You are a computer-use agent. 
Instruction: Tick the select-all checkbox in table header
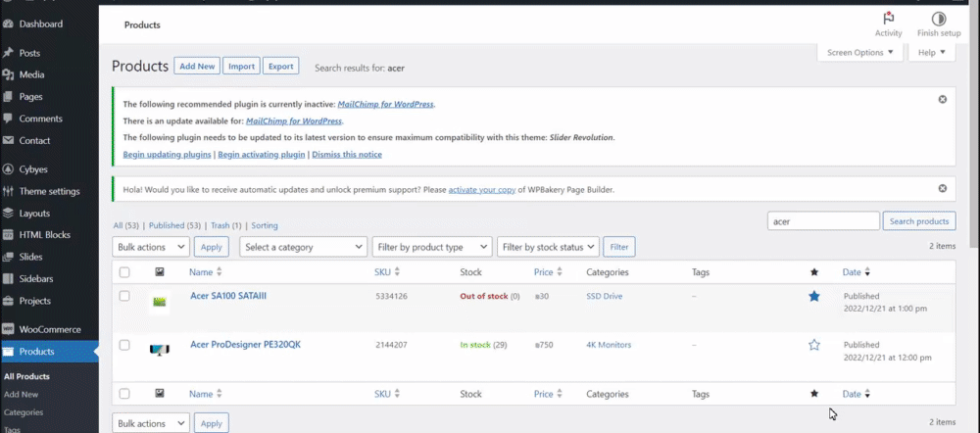124,272
